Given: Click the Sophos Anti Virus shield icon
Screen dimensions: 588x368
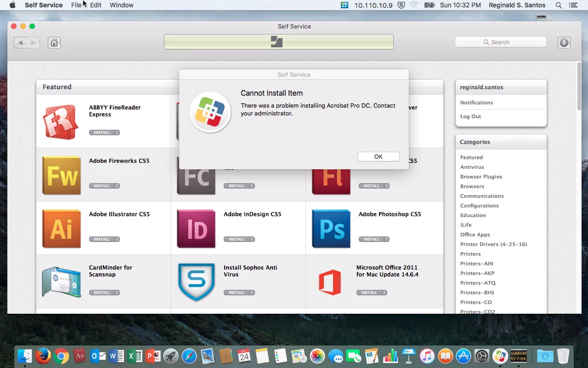Looking at the screenshot, I should coord(196,282).
